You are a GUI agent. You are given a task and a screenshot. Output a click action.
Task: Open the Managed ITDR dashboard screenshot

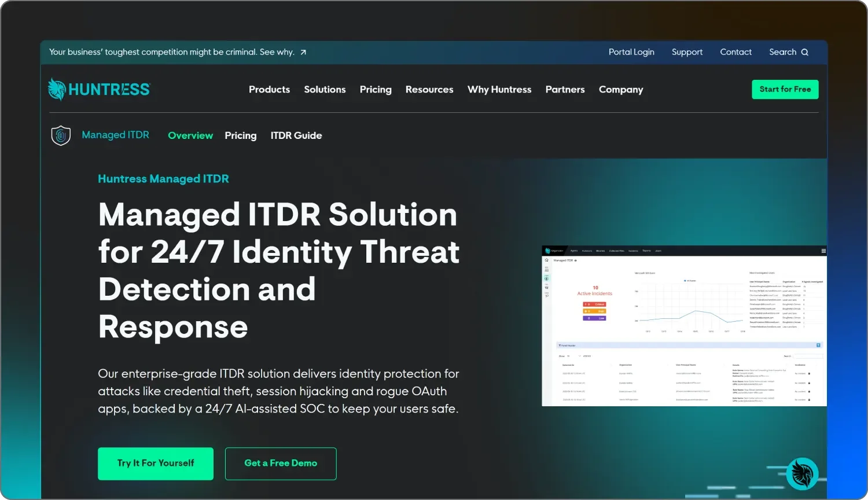(x=684, y=326)
